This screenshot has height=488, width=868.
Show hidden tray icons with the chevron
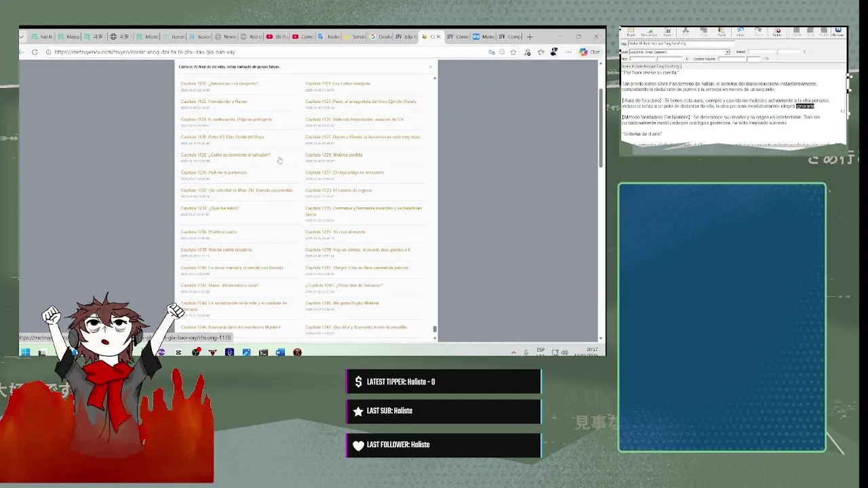pyautogui.click(x=513, y=352)
